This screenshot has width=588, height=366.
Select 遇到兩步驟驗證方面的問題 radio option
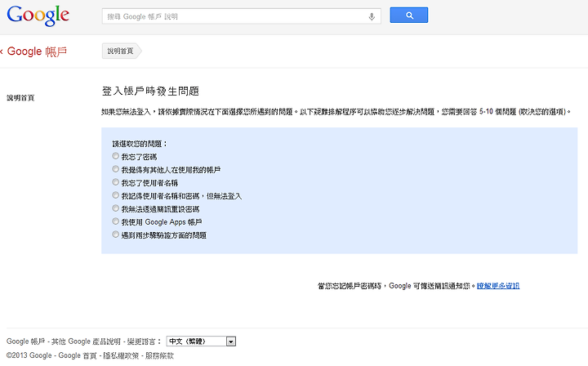(115, 234)
